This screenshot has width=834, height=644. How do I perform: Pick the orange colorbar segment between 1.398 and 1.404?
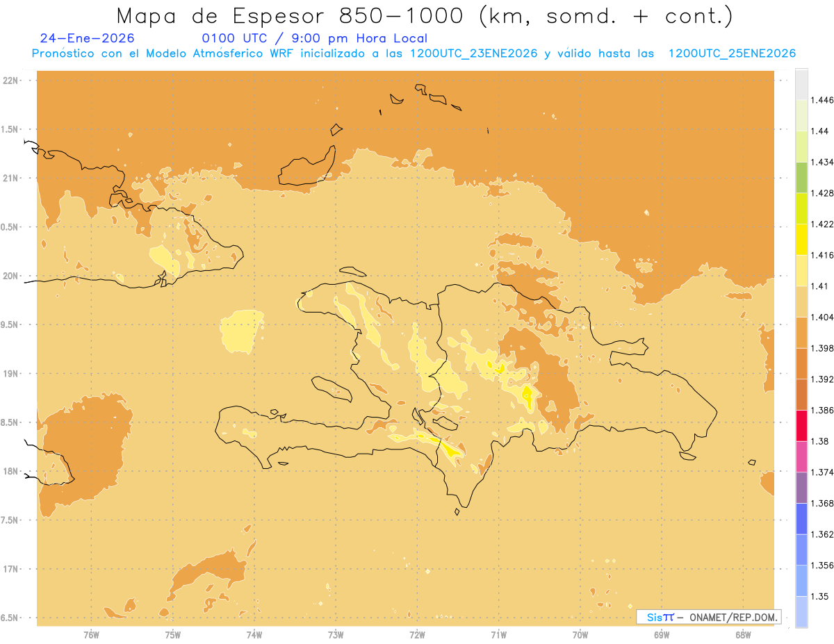coord(801,332)
